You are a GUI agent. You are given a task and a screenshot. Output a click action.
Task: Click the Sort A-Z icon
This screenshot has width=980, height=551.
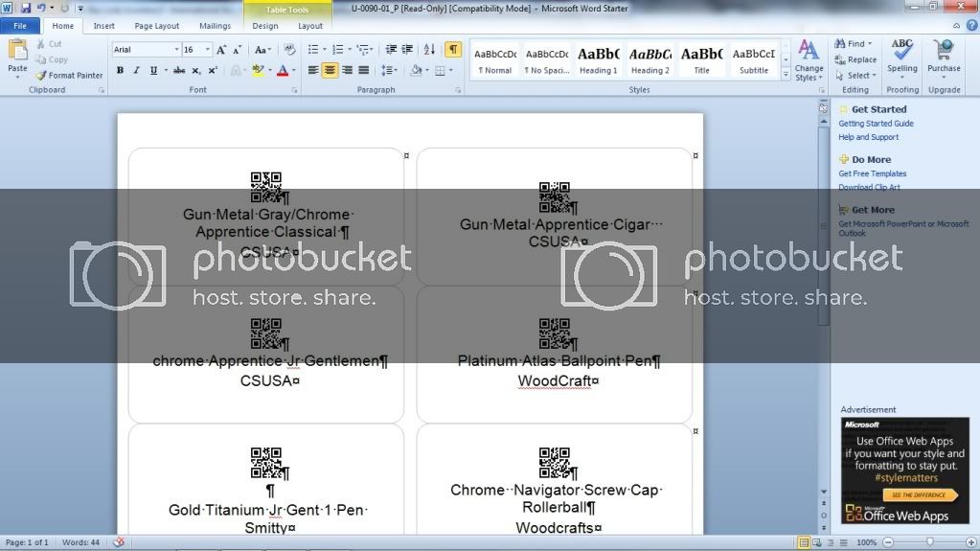pos(429,50)
